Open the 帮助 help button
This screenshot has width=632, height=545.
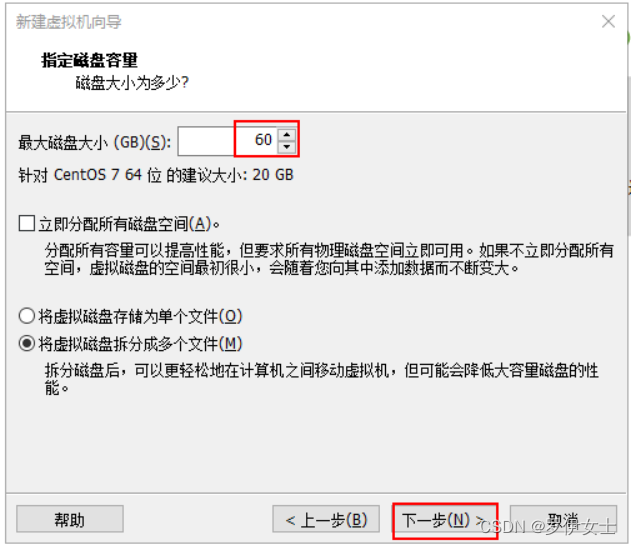click(70, 519)
